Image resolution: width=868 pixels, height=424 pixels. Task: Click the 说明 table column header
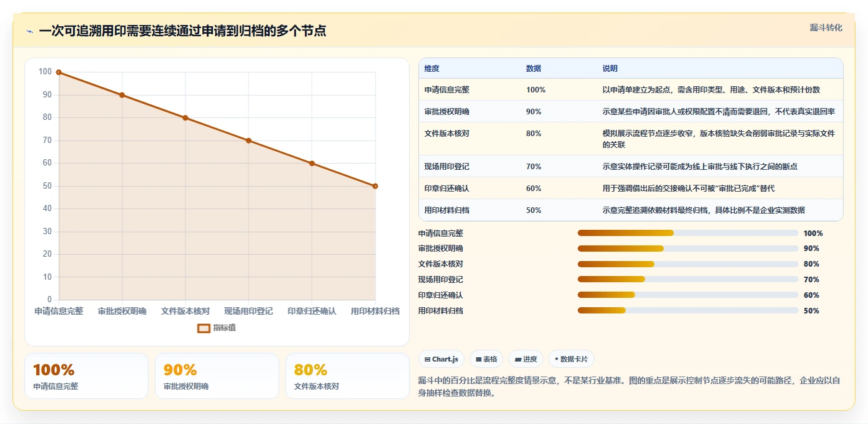(609, 69)
